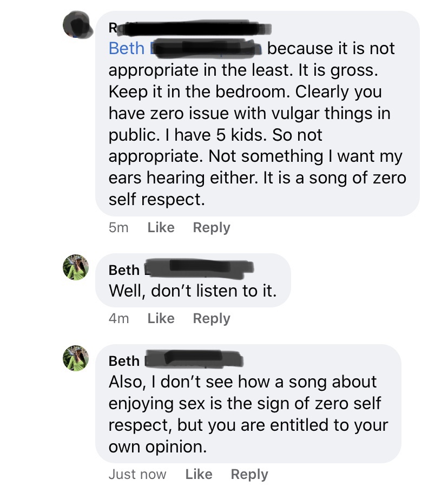This screenshot has height=486, width=448.
Task: Like the comment posted 5m ago
Action: point(161,228)
